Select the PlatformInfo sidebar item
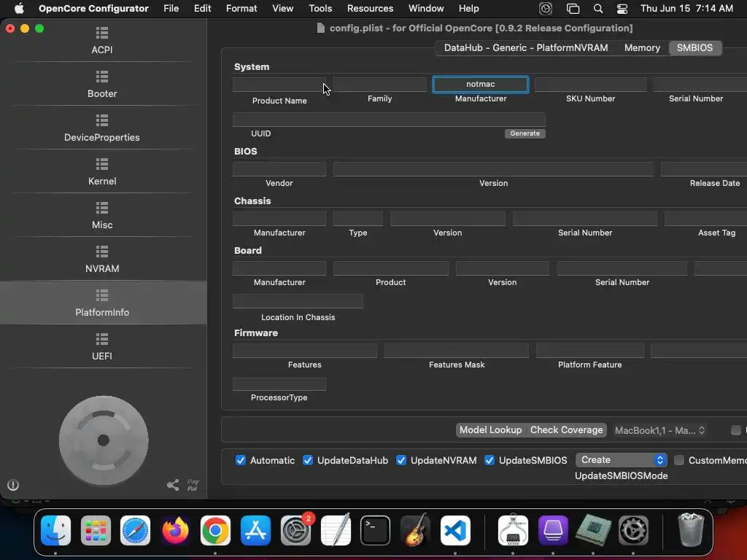The width and height of the screenshot is (747, 560). pyautogui.click(x=102, y=303)
